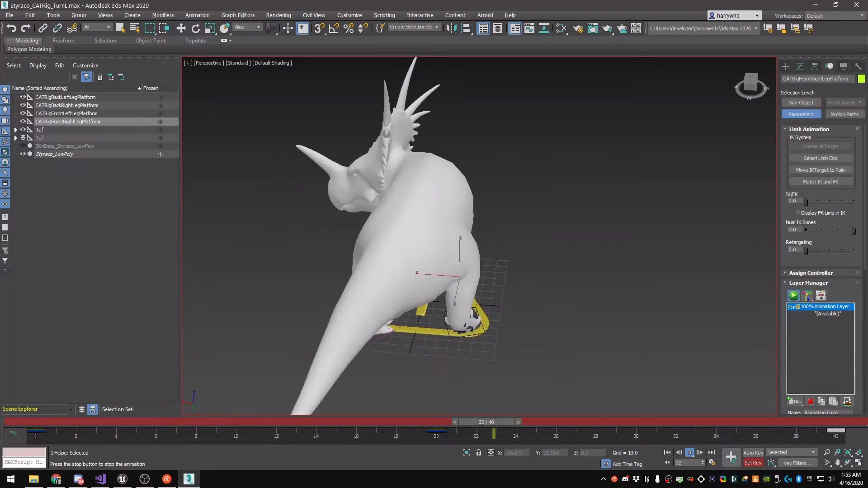The height and width of the screenshot is (488, 868).
Task: Open 3ds Max in the Windows taskbar
Action: pos(189,478)
